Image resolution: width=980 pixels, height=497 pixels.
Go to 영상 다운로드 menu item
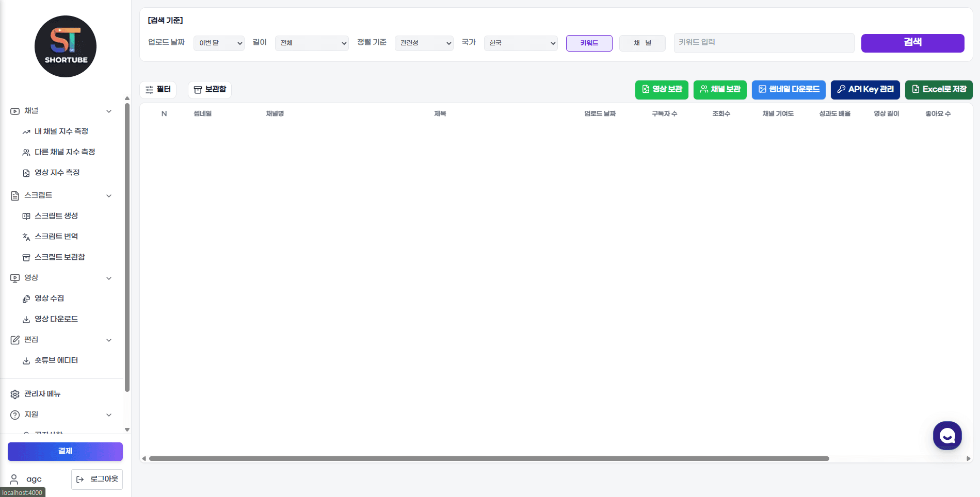click(56, 319)
